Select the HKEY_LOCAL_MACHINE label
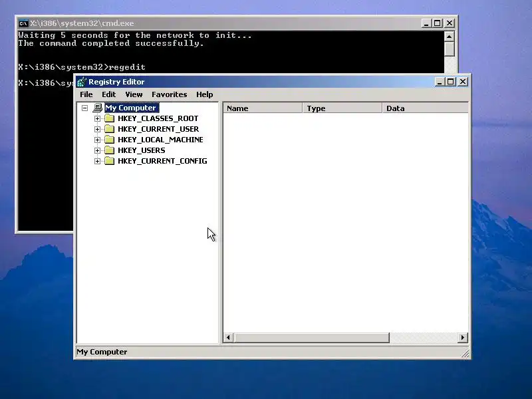This screenshot has height=399, width=532. pos(160,140)
